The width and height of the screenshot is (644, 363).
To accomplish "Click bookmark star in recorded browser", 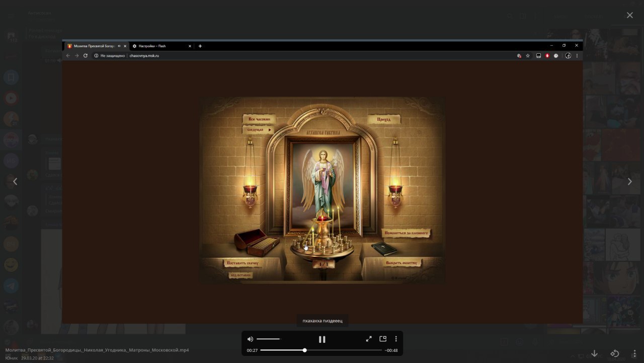I will tap(528, 56).
